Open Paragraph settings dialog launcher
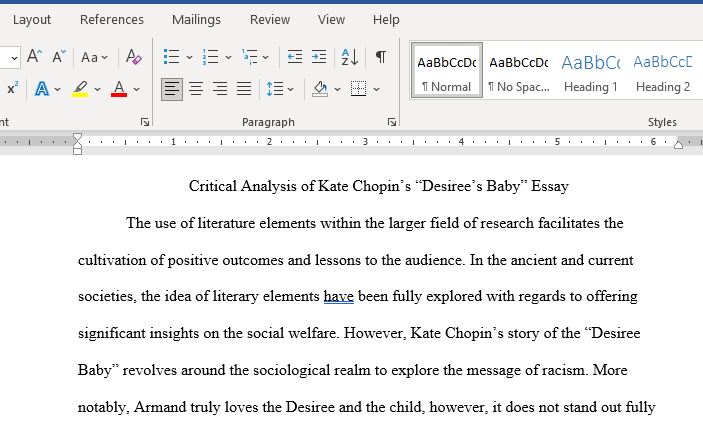 pos(392,122)
